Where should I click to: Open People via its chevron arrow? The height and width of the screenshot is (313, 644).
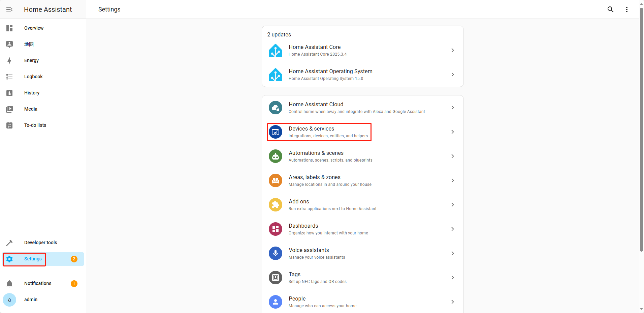pos(453,302)
